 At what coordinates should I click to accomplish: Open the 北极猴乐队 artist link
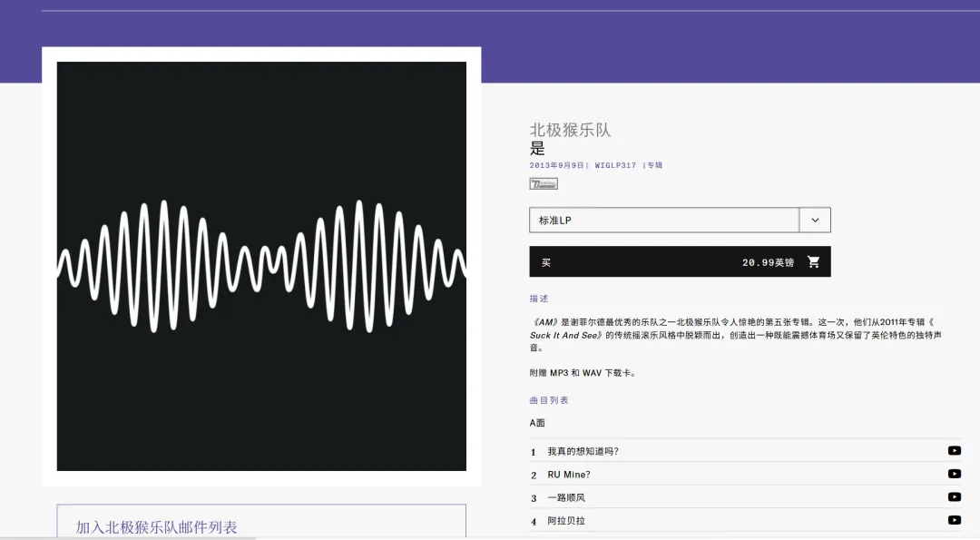coord(570,130)
